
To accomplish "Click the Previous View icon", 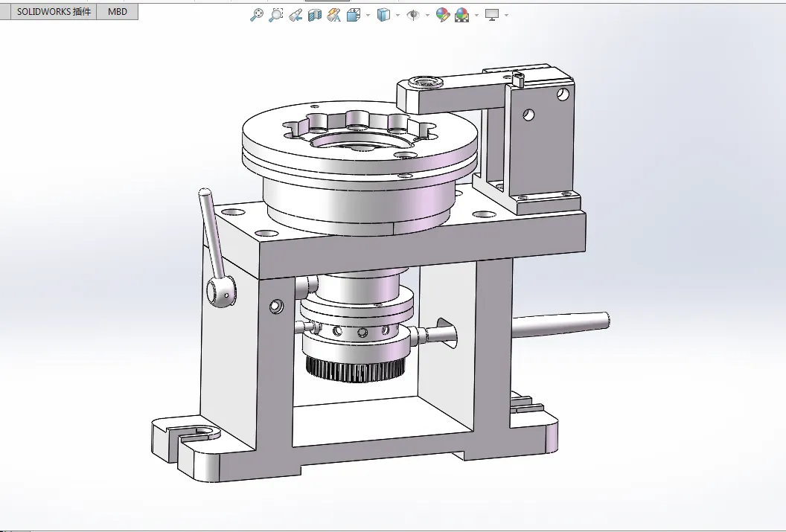I will click(295, 15).
